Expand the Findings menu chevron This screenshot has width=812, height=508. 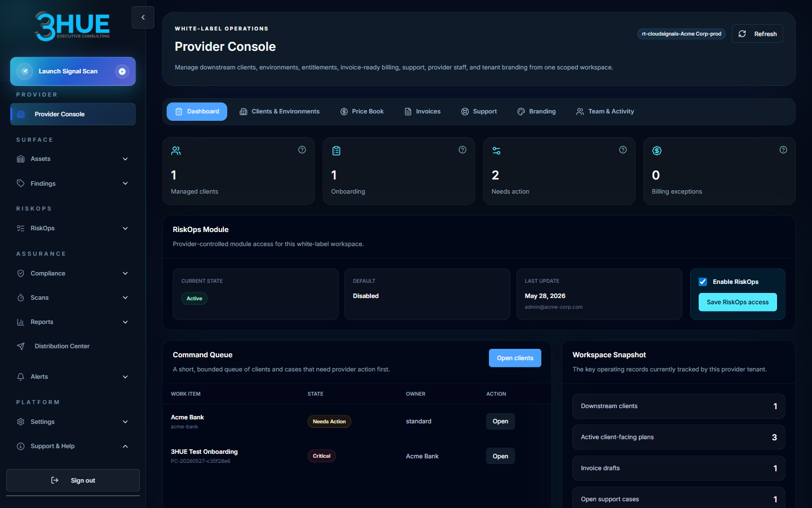click(x=125, y=183)
